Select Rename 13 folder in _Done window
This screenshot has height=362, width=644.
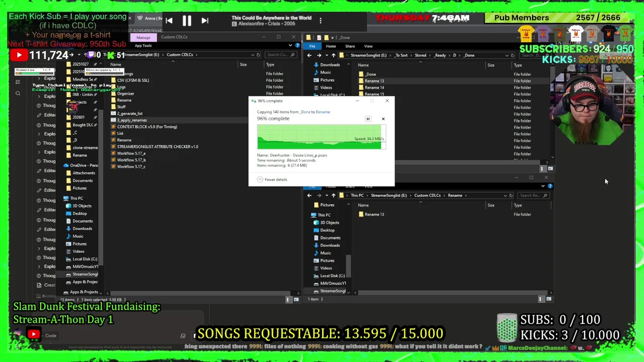[x=374, y=81]
